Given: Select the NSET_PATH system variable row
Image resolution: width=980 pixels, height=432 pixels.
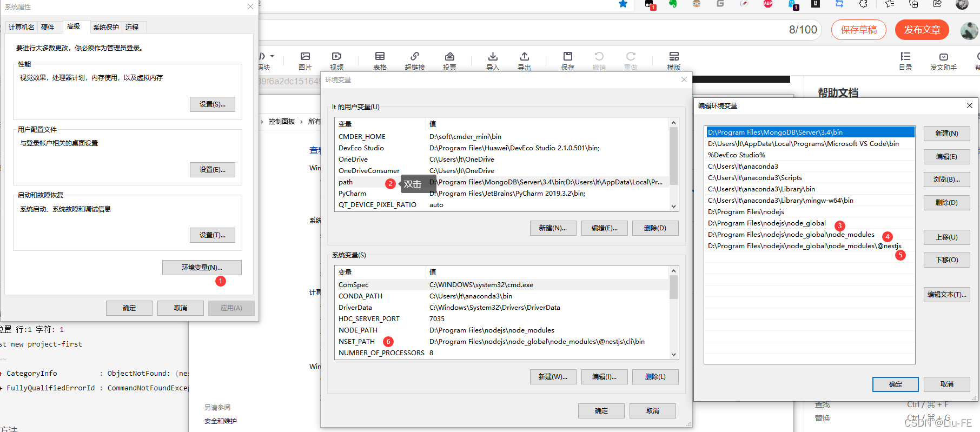Looking at the screenshot, I should [502, 342].
